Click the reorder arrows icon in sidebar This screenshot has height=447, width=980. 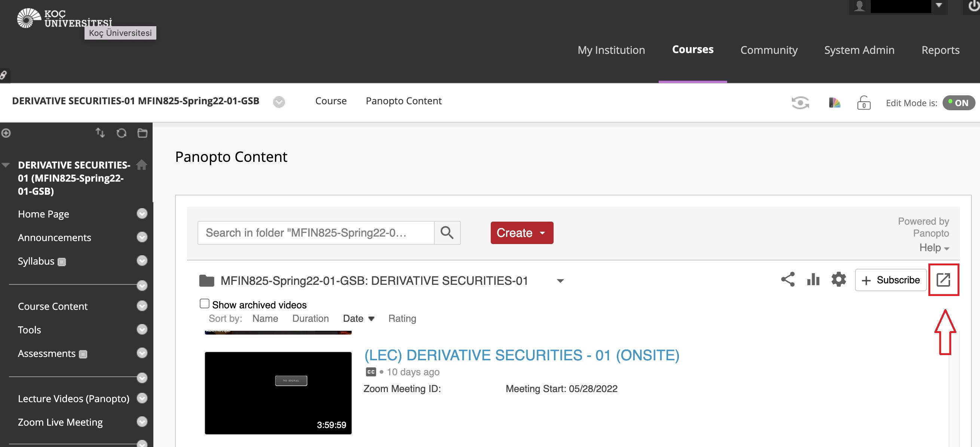click(100, 133)
